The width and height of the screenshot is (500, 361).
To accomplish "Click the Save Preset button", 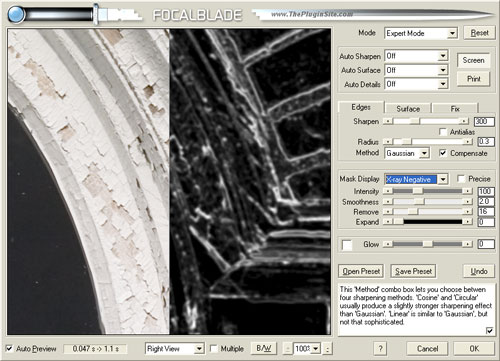I will pos(413,271).
